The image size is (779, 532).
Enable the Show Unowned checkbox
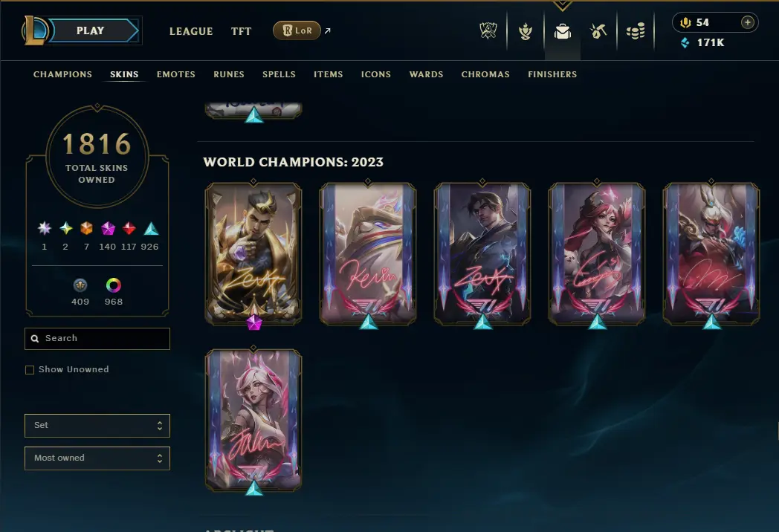[x=30, y=369]
